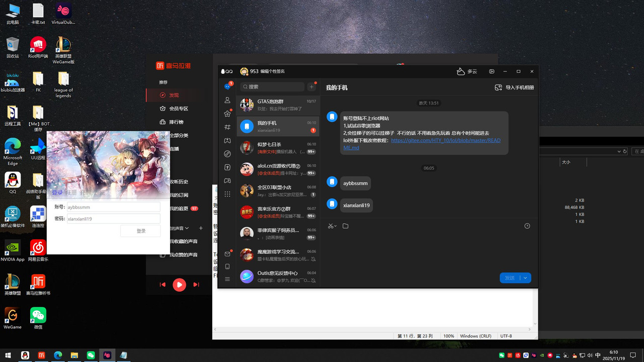Screen dimensions: 644x362
Task: Open chat history clock icon in QQ
Action: click(527, 226)
